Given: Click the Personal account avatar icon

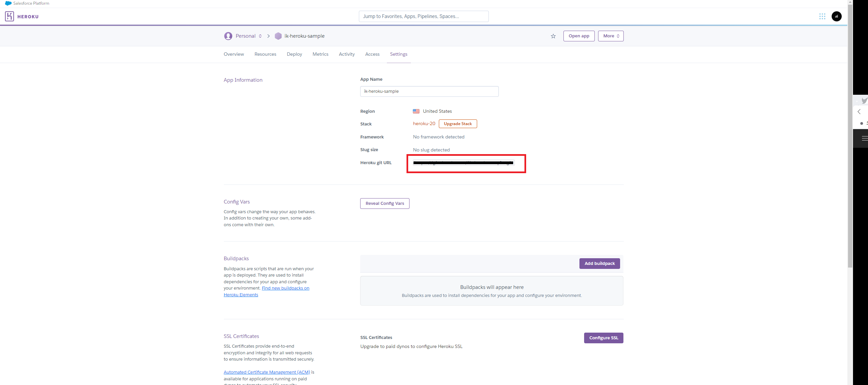Looking at the screenshot, I should point(228,36).
